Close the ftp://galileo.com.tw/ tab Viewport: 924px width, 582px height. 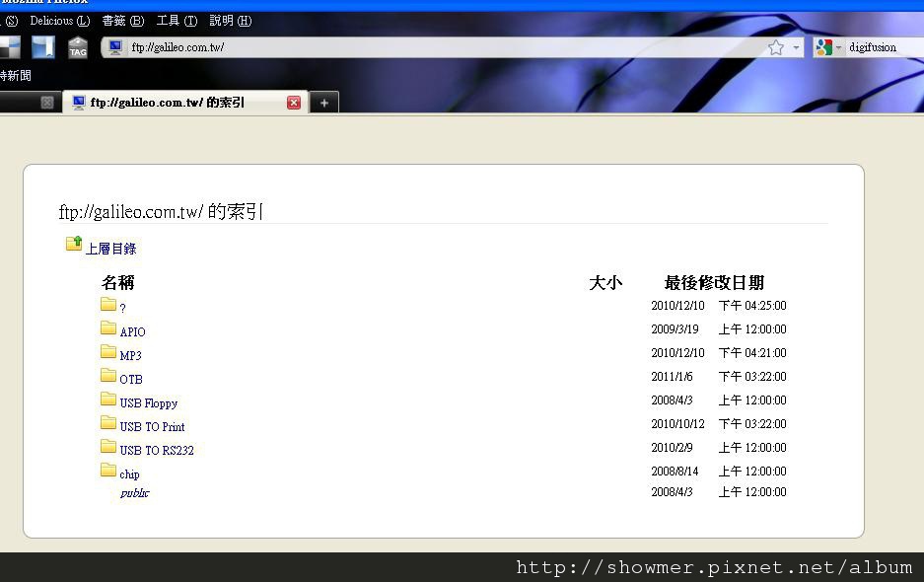click(294, 103)
